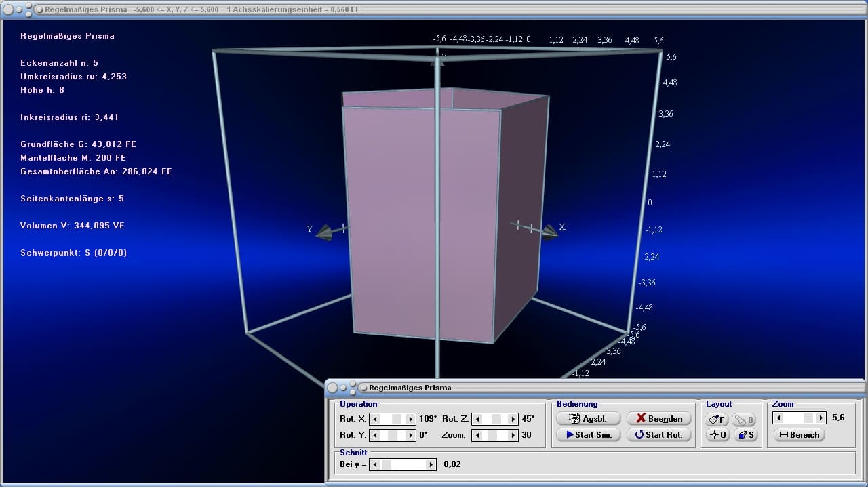Start simulation via Start Sim. button

coord(588,435)
